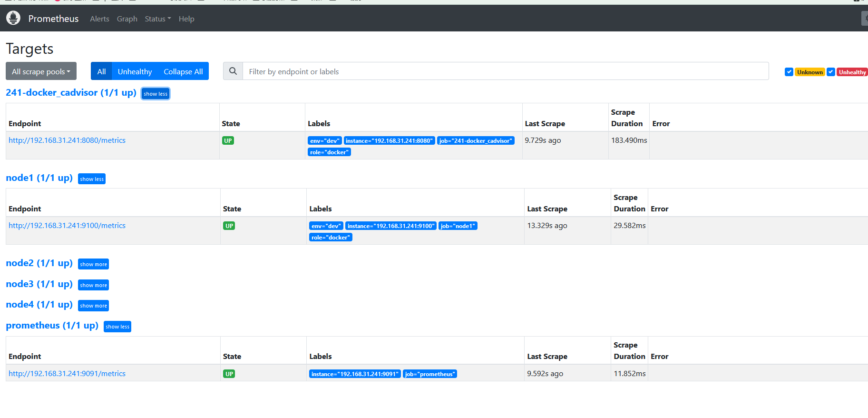Viewport: 868px width, 418px height.
Task: Click the UP badge in node1 row
Action: pos(229,226)
